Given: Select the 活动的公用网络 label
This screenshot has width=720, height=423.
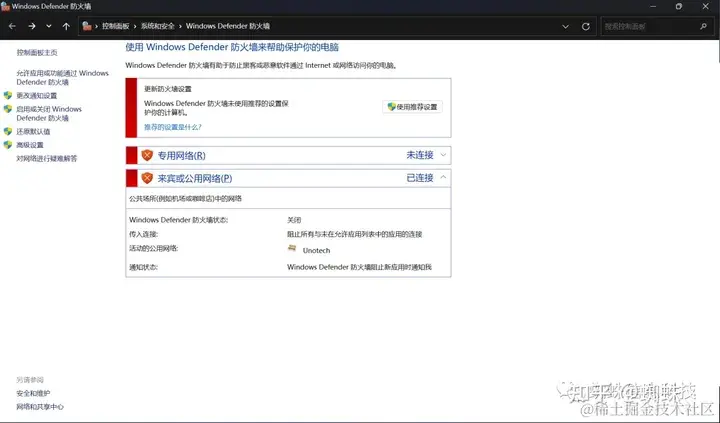Looking at the screenshot, I should click(x=153, y=248).
